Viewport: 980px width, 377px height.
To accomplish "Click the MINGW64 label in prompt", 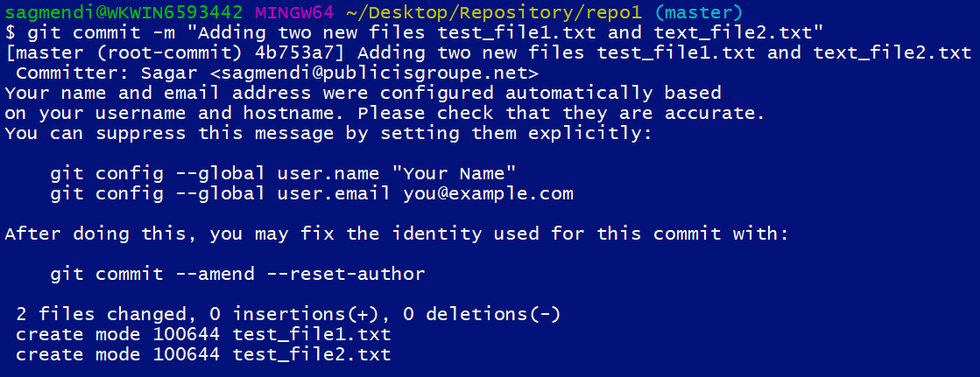I will (295, 12).
